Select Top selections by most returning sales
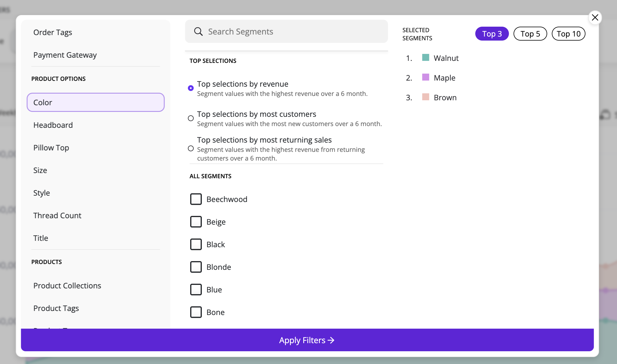 pos(191,149)
